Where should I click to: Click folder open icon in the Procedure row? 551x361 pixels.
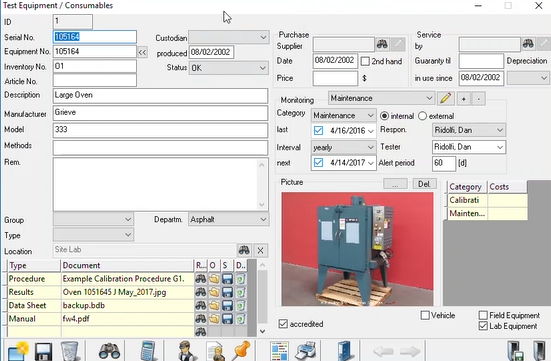pos(214,279)
